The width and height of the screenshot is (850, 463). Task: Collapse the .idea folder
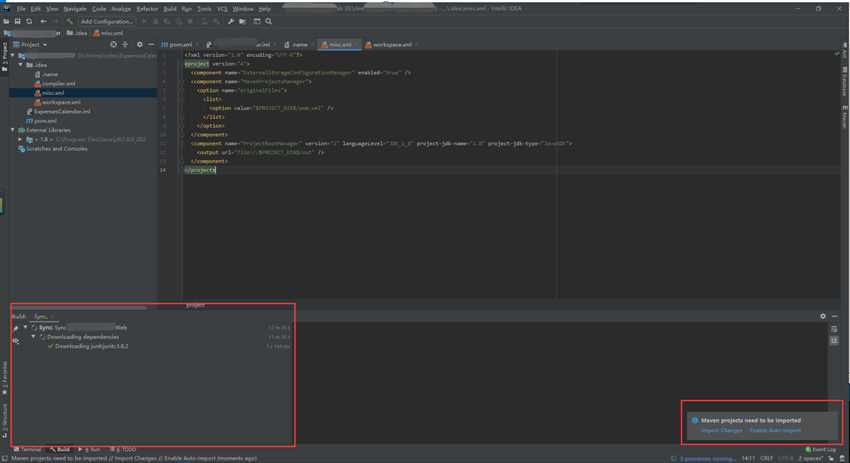[x=21, y=65]
